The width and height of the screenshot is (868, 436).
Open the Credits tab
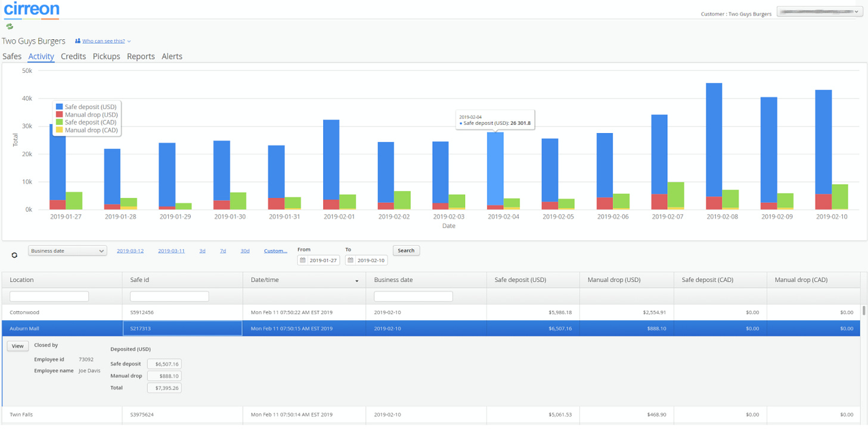[x=73, y=56]
